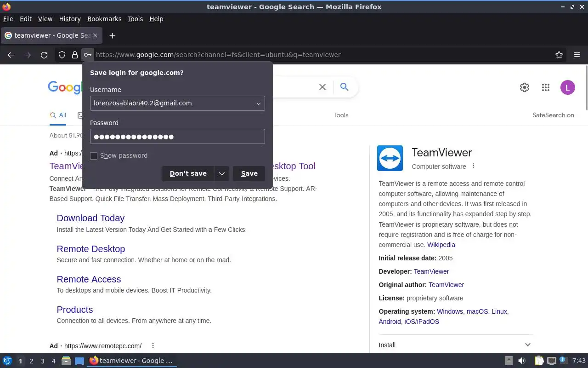Open the file manager in taskbar
The height and width of the screenshot is (368, 588).
66,361
